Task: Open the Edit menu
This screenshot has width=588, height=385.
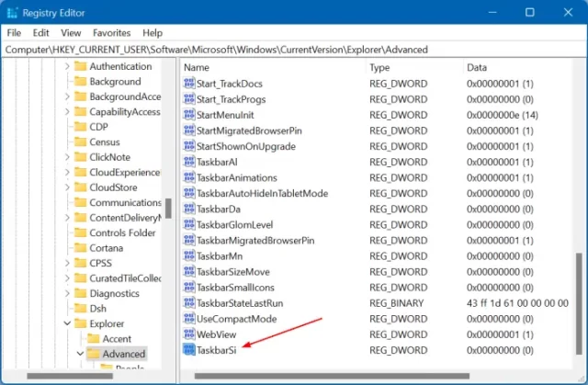Action: 40,33
